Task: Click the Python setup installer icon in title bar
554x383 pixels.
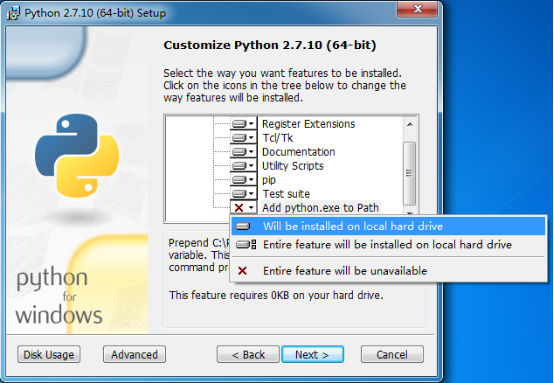Action: (x=13, y=13)
